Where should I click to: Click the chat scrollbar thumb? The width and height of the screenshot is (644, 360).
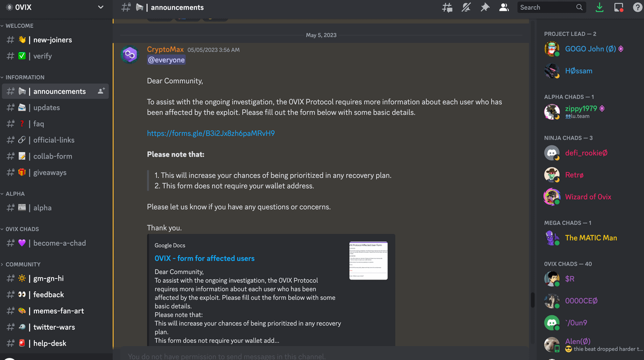[x=532, y=300]
